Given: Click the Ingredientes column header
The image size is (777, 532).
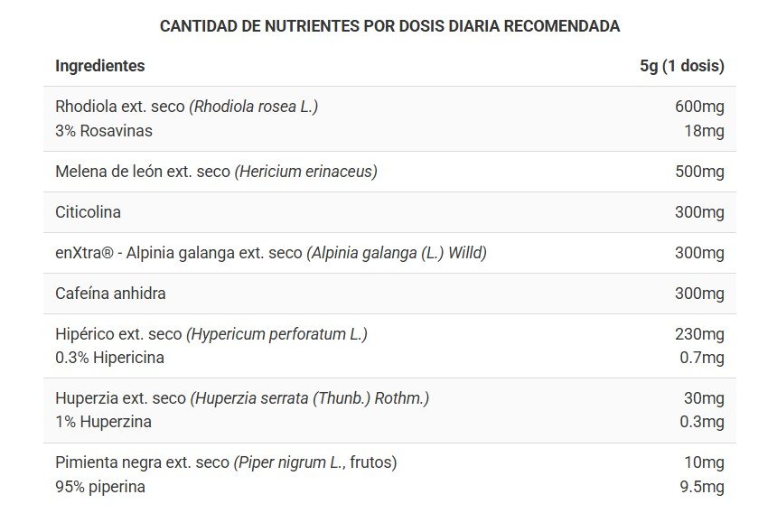Looking at the screenshot, I should click(x=99, y=66).
